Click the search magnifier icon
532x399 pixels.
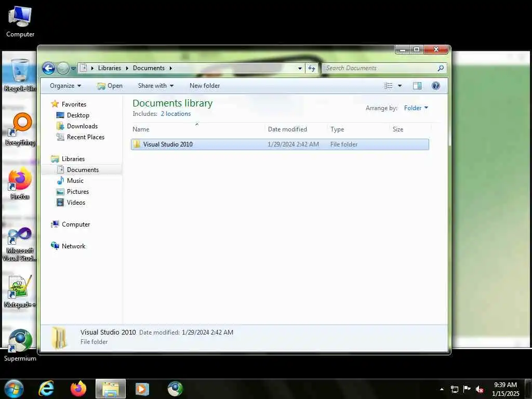coord(441,68)
